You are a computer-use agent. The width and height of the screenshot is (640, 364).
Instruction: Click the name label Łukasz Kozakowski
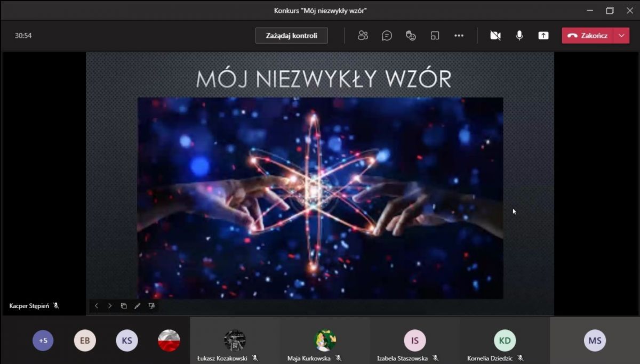tap(222, 359)
